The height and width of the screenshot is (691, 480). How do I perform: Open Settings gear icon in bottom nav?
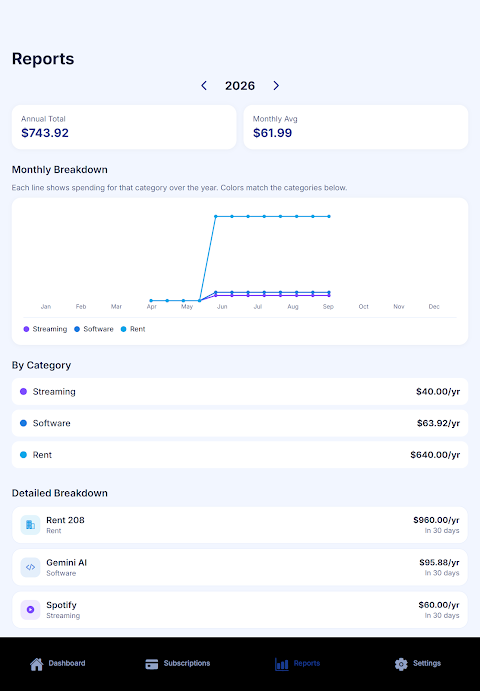point(401,664)
